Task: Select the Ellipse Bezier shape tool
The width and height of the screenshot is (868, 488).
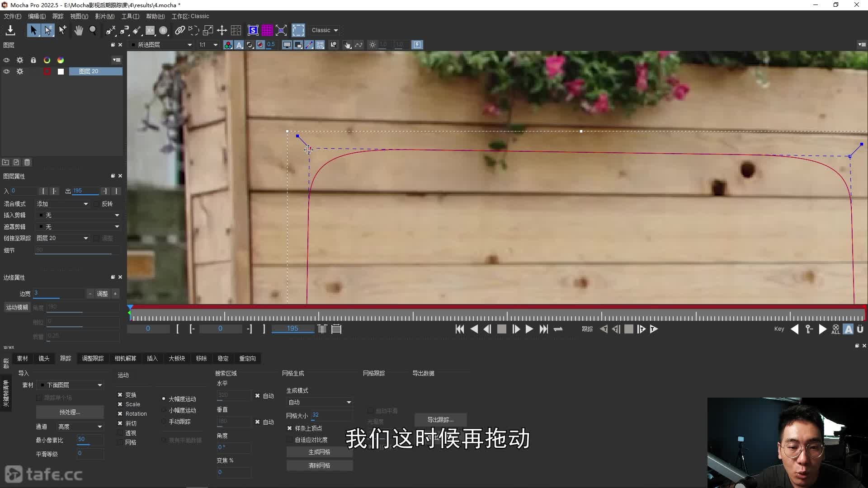Action: tap(164, 30)
